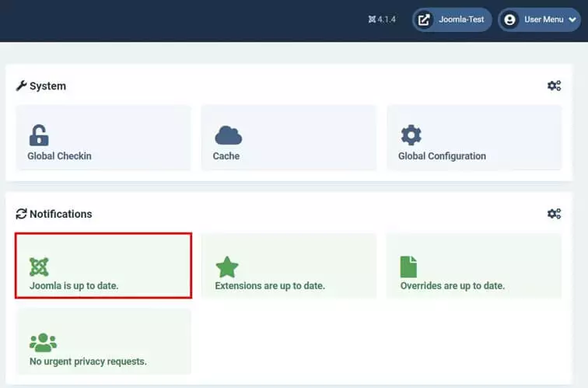Open the Joomla-Test site preview button

(459, 19)
